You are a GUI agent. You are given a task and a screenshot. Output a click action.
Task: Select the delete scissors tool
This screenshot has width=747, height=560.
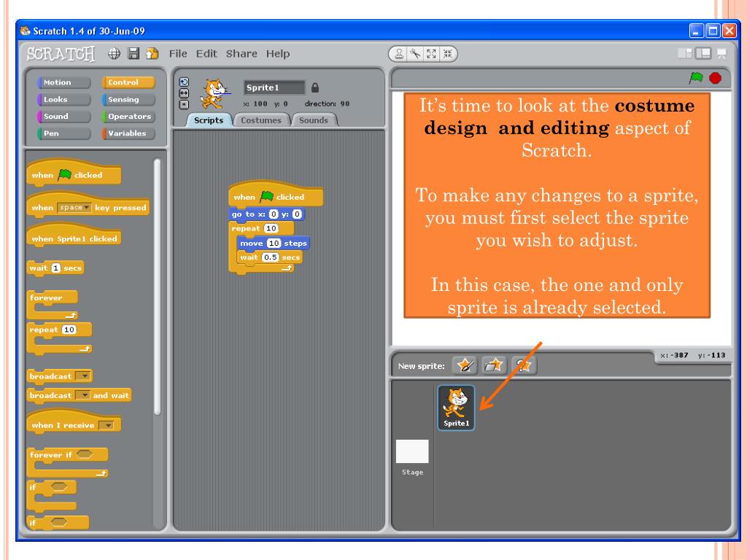[x=415, y=54]
